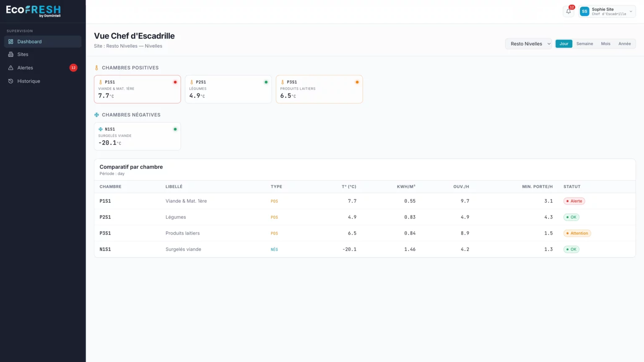Click P2S1 in the comparison table
Image resolution: width=644 pixels, height=362 pixels.
105,217
